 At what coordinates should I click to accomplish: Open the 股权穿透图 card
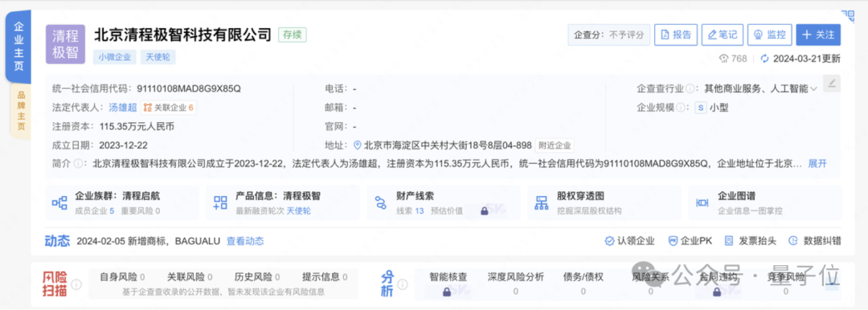point(604,202)
